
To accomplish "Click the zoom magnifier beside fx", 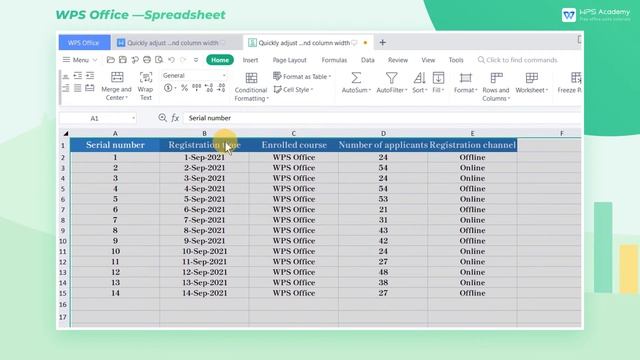I will pos(162,118).
